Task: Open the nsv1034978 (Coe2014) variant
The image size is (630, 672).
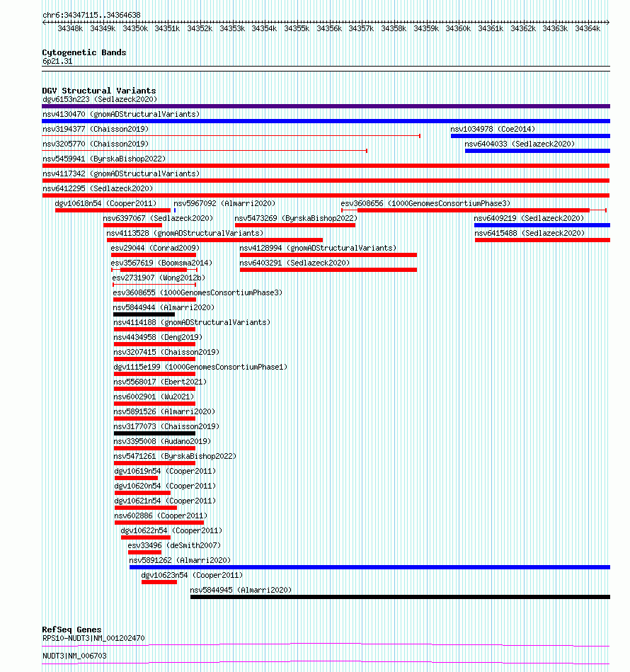Action: pos(493,130)
